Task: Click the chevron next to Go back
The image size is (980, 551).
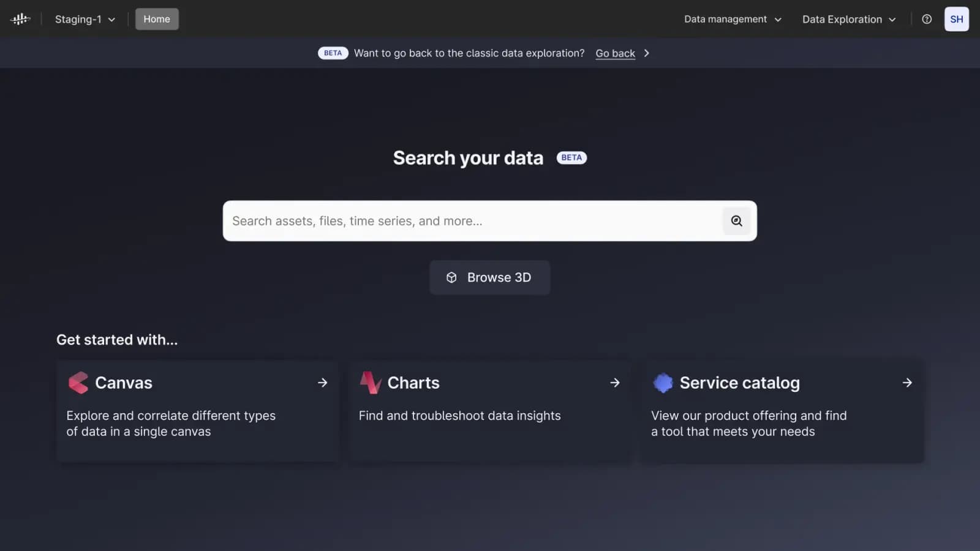Action: tap(647, 53)
